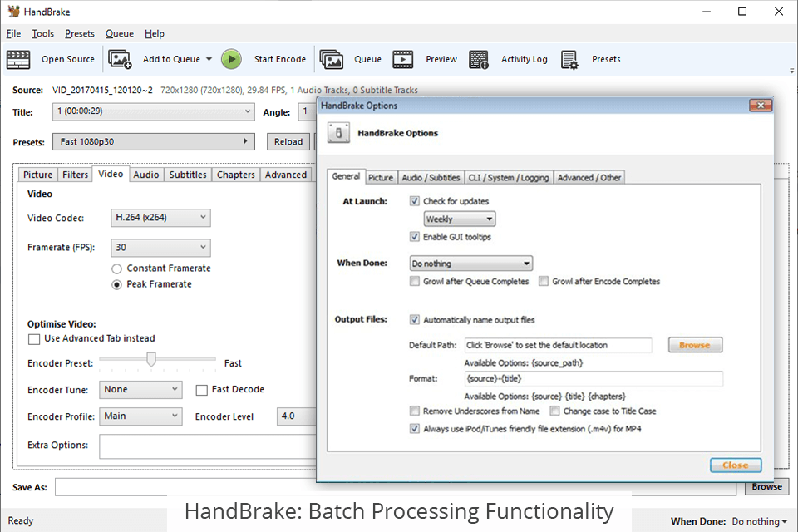Image resolution: width=798 pixels, height=532 pixels.
Task: Select Constant Framerate radio button
Action: [116, 268]
